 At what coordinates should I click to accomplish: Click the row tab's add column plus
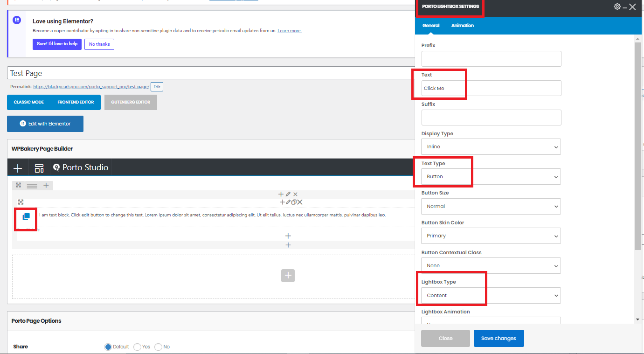(x=46, y=185)
